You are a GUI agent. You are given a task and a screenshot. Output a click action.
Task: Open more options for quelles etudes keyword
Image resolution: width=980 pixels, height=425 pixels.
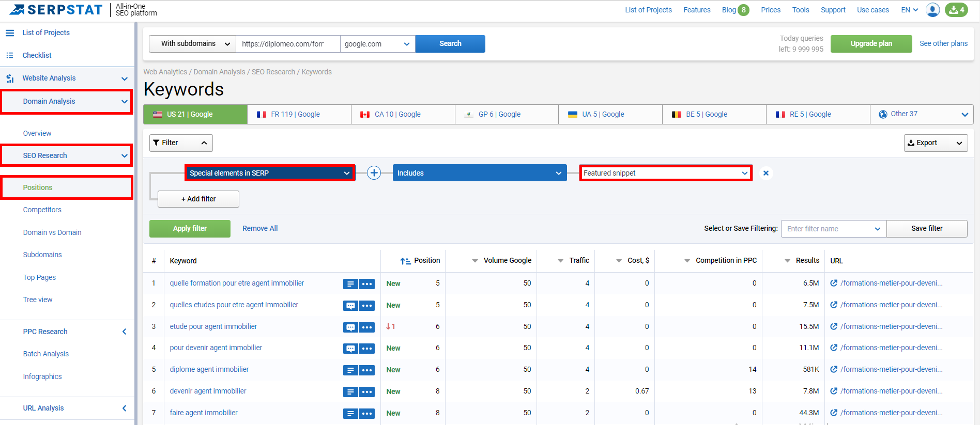click(367, 306)
